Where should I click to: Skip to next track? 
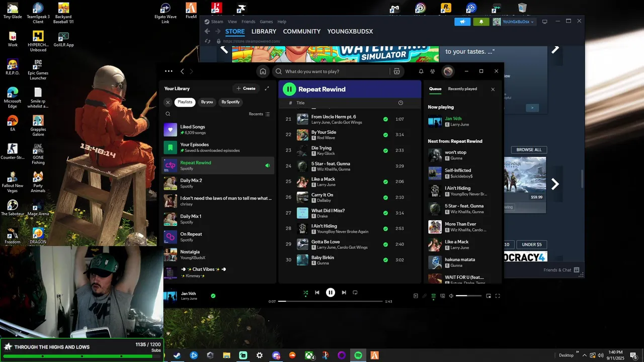tap(344, 293)
